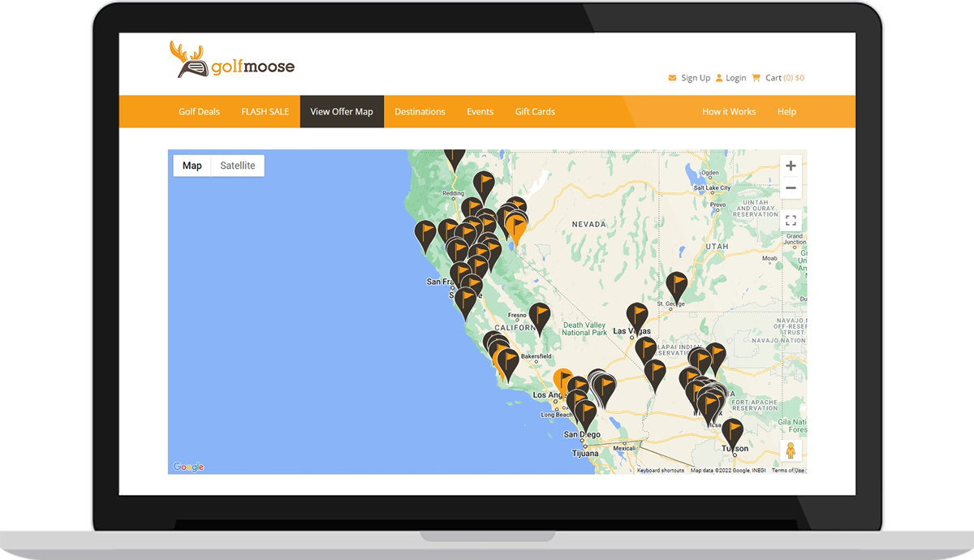Image resolution: width=974 pixels, height=560 pixels.
Task: Open map Keyboard shortcuts
Action: tap(660, 471)
